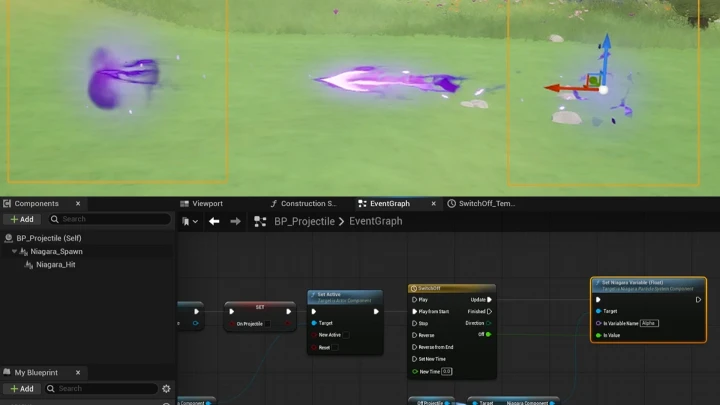Toggle the New Active checkbox on Set Active
Image resolution: width=720 pixels, height=405 pixels.
pyautogui.click(x=346, y=335)
